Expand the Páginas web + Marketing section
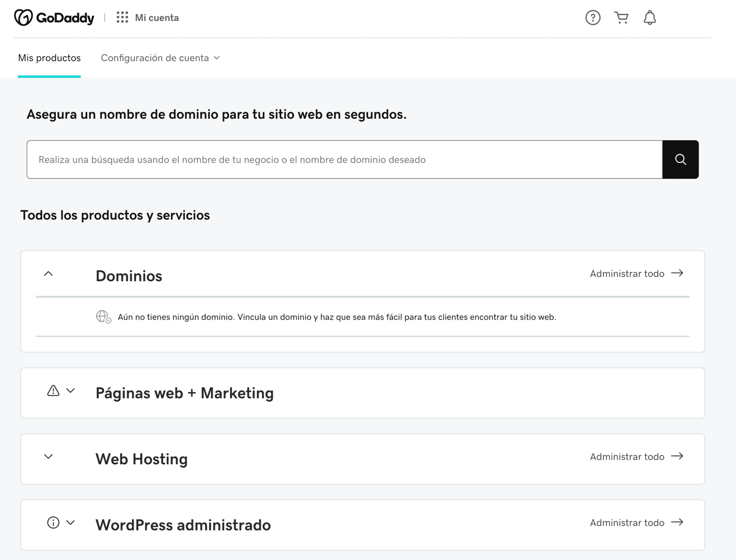The width and height of the screenshot is (736, 560). pos(70,391)
